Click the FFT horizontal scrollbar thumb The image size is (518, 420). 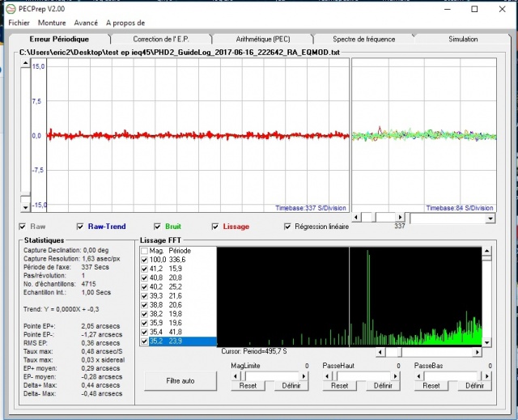point(400,352)
